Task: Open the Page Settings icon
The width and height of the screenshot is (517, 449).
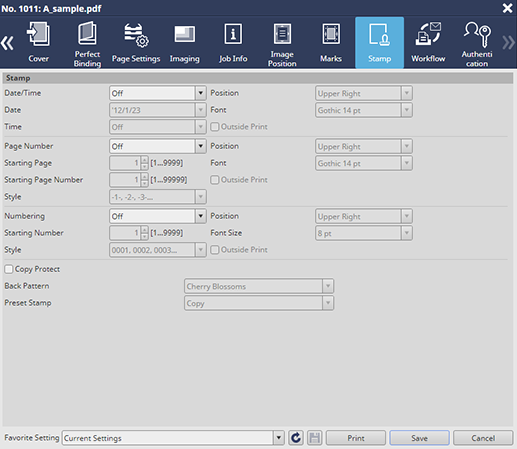Action: (x=136, y=43)
